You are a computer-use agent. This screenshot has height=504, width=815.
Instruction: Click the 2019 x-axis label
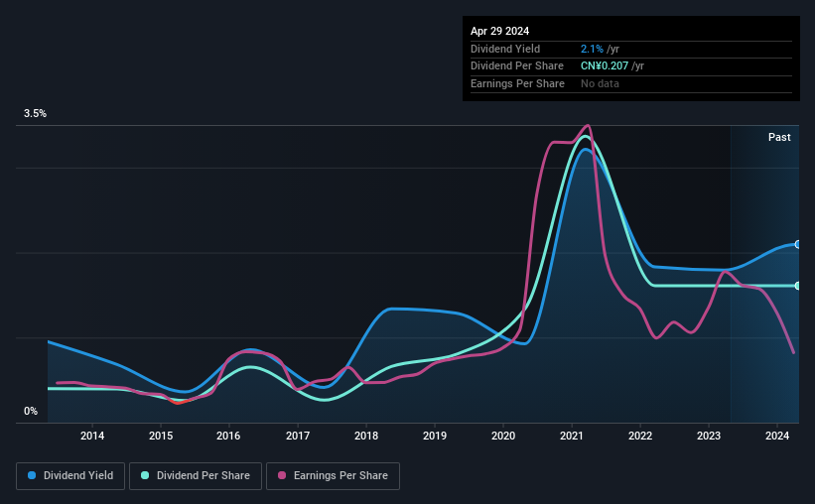click(x=435, y=436)
